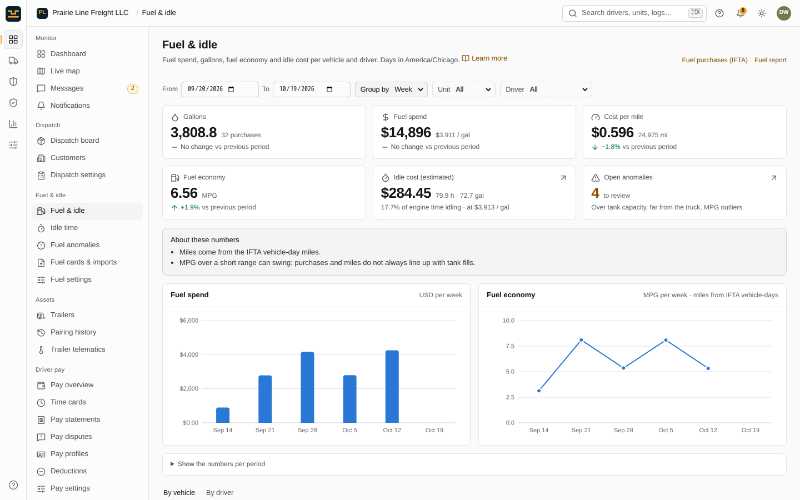Open Messages in the sidebar
Image resolution: width=800 pixels, height=500 pixels.
(x=88, y=88)
